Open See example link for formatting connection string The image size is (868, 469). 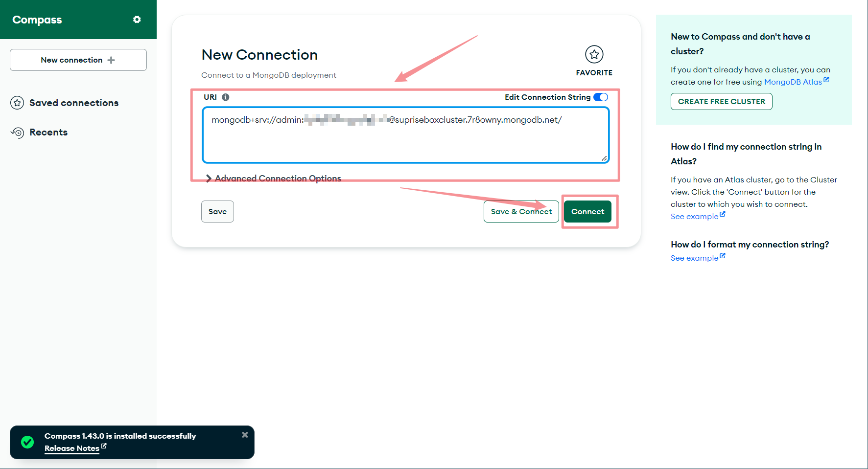click(698, 258)
